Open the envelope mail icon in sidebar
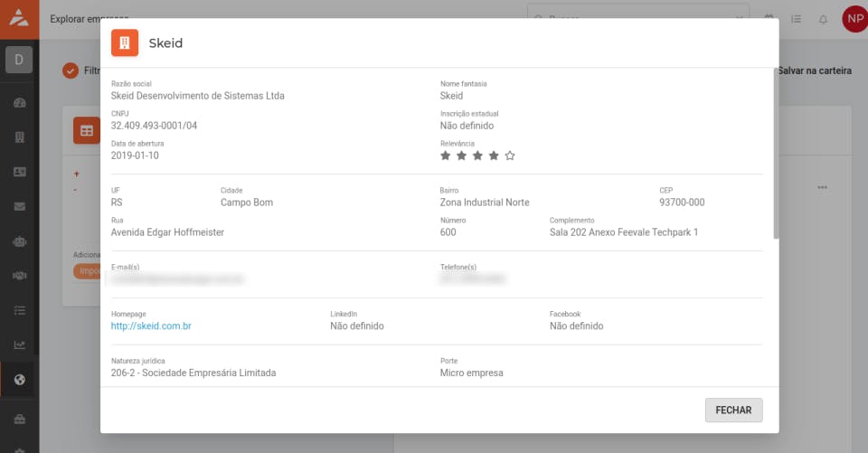868x453 pixels. point(19,206)
